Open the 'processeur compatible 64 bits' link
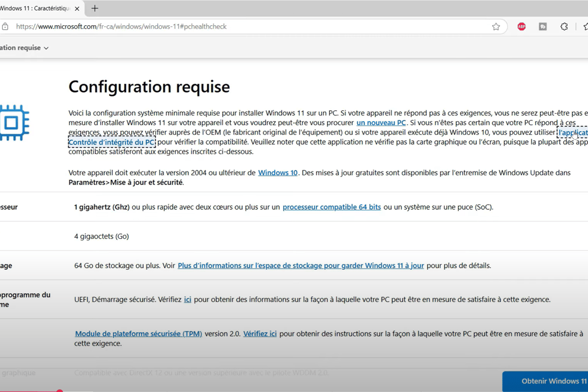The height and width of the screenshot is (392, 588). (332, 207)
